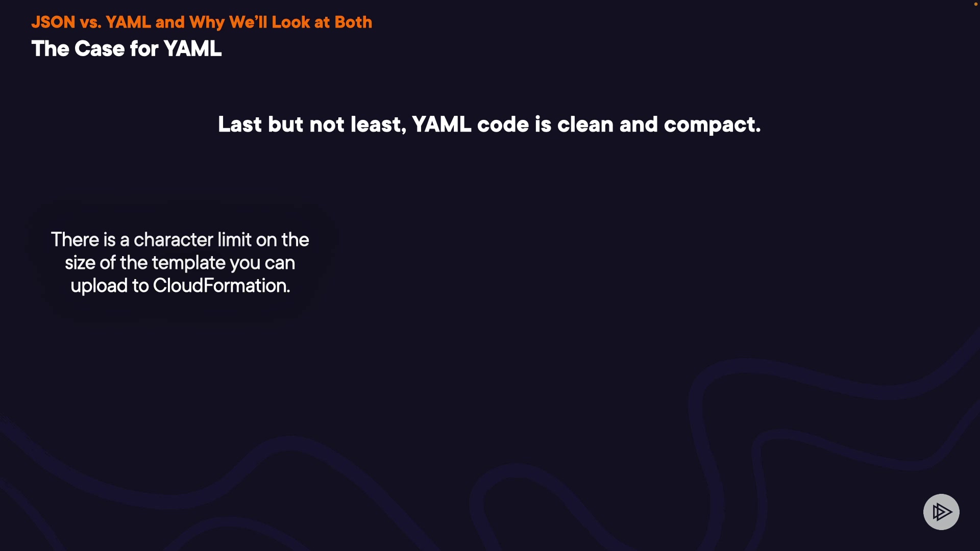Click the word 'CloudFormation' in the card
Viewport: 980px width, 551px height.
[x=221, y=286]
